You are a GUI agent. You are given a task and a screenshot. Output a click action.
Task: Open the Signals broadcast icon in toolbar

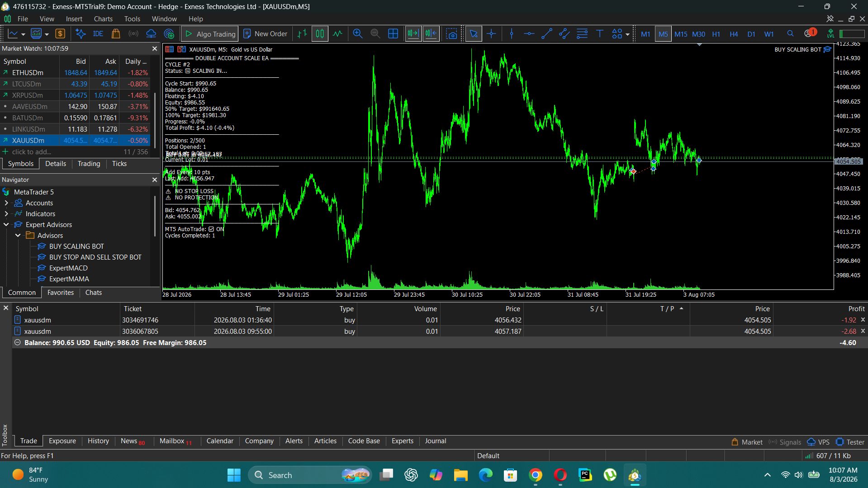(x=133, y=34)
